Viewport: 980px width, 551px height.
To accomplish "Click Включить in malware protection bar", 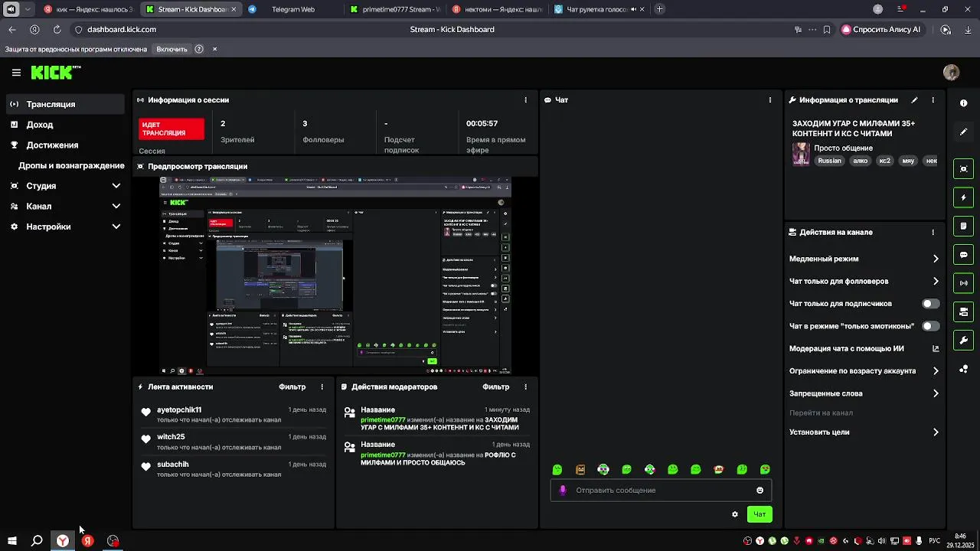I will [171, 49].
